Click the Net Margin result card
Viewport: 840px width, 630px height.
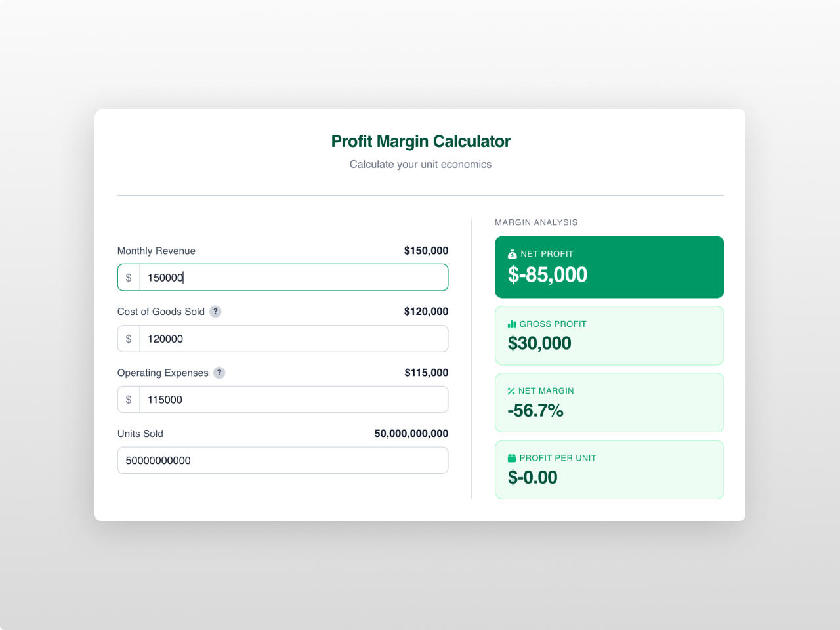609,402
